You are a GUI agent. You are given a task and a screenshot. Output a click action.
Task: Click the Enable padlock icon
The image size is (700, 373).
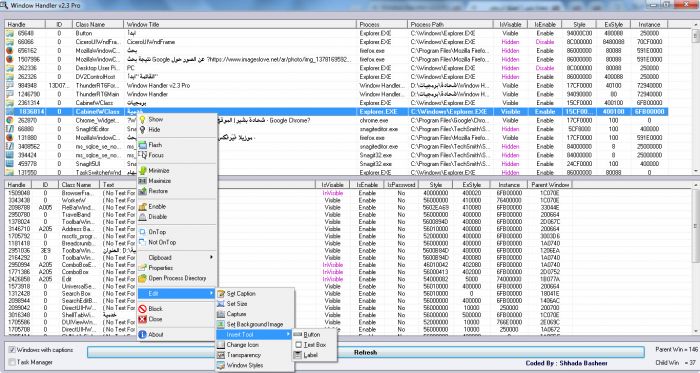(142, 207)
